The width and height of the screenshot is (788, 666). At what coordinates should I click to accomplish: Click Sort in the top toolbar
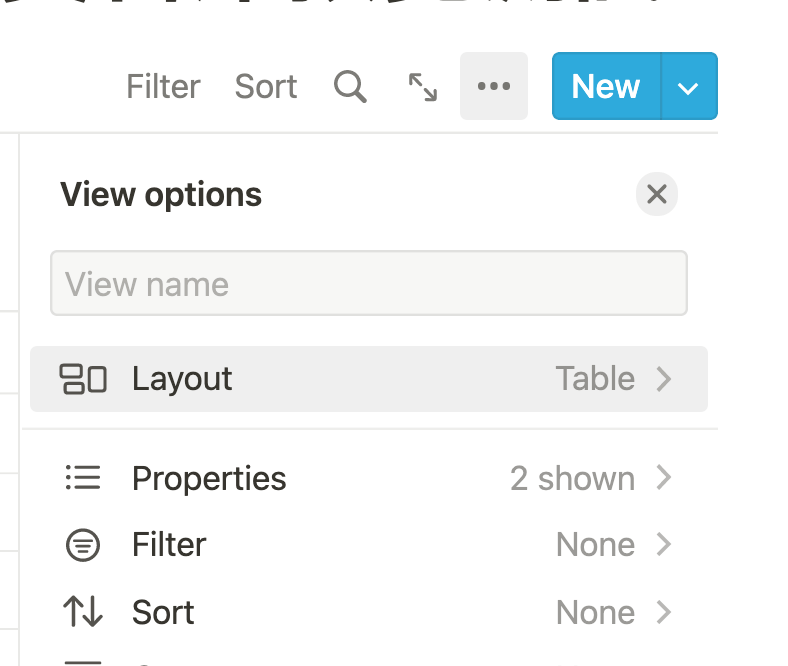[266, 86]
